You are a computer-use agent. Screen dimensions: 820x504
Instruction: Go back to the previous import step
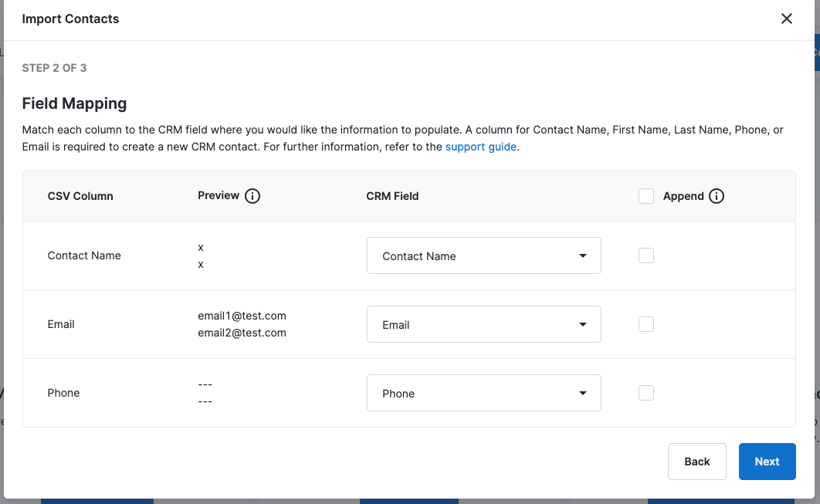click(696, 462)
